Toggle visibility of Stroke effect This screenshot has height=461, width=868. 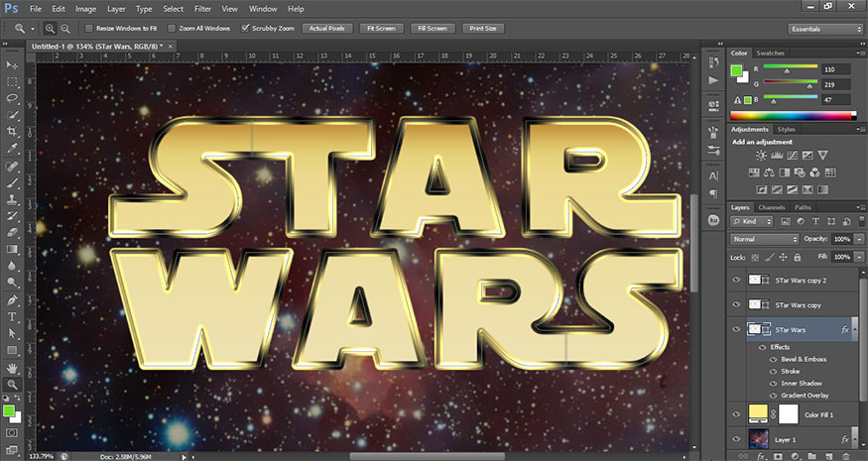[774, 372]
